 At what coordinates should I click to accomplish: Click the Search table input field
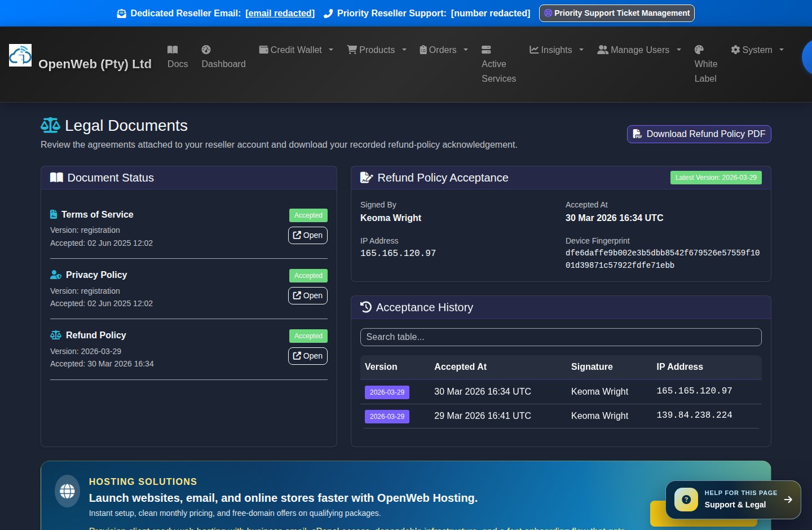click(561, 337)
